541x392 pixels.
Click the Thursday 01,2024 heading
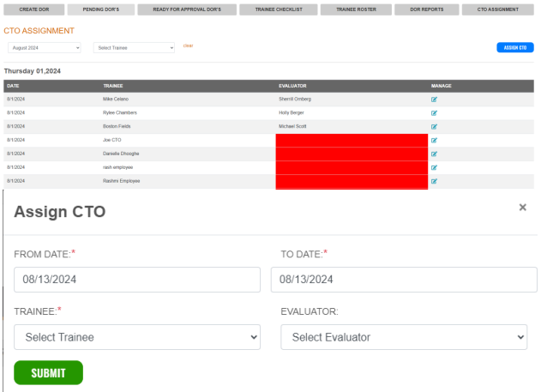click(x=33, y=71)
